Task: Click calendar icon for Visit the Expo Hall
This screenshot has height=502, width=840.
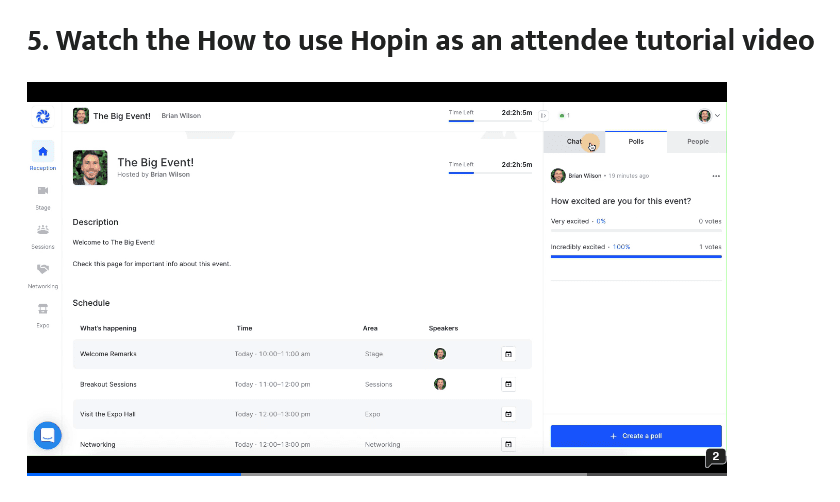Action: coord(508,414)
